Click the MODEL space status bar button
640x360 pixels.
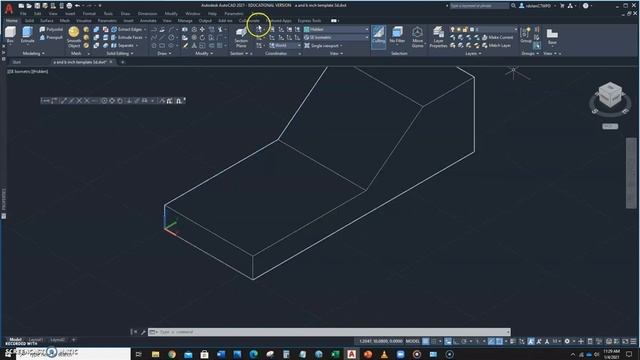(x=413, y=341)
